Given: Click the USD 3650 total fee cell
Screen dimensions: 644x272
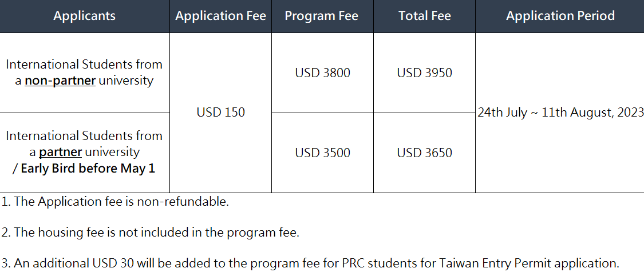Looking at the screenshot, I should point(424,153).
